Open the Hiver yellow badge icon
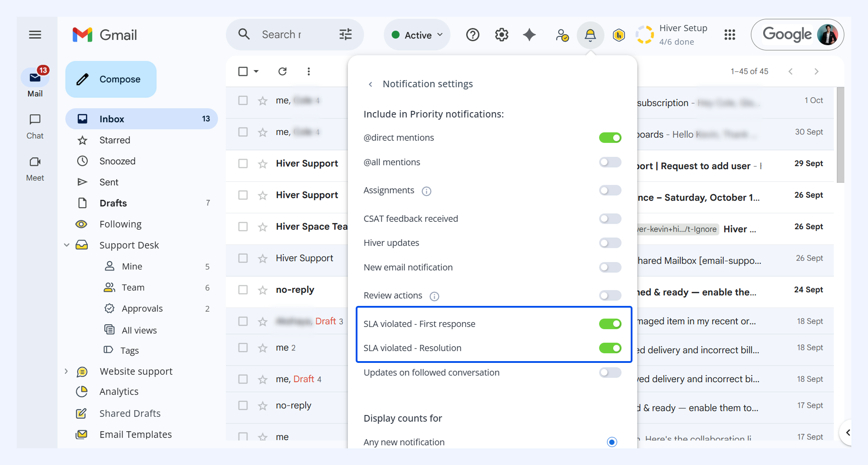The width and height of the screenshot is (868, 465). pos(619,35)
